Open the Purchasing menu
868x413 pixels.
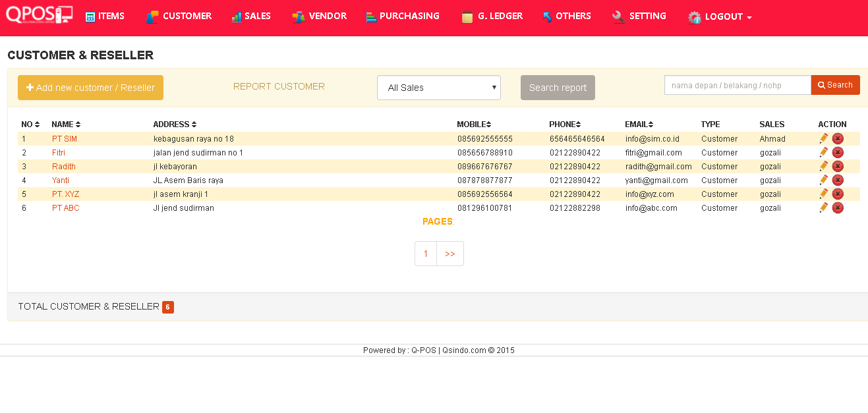click(x=402, y=16)
